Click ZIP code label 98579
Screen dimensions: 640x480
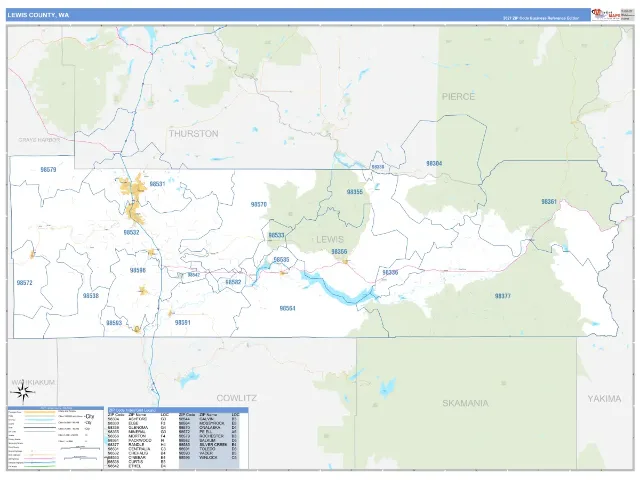point(49,170)
